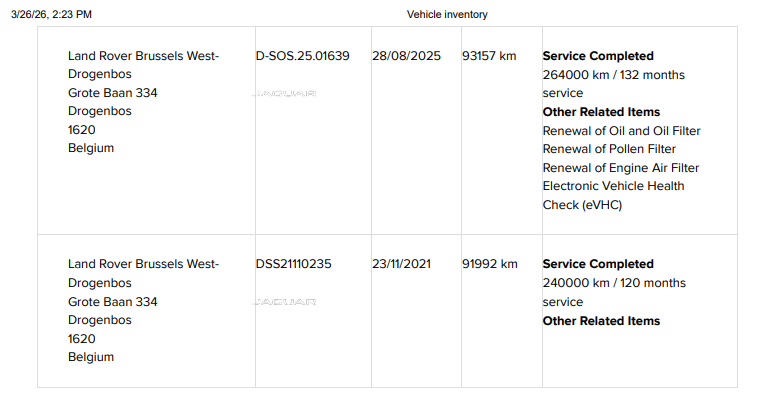The width and height of the screenshot is (770, 399).
Task: Select order number D-SOS.25.01639
Action: (302, 56)
